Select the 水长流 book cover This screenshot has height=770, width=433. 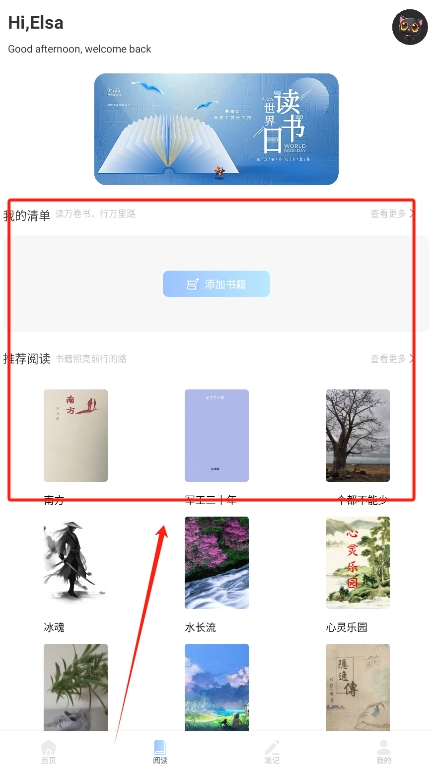[216, 563]
